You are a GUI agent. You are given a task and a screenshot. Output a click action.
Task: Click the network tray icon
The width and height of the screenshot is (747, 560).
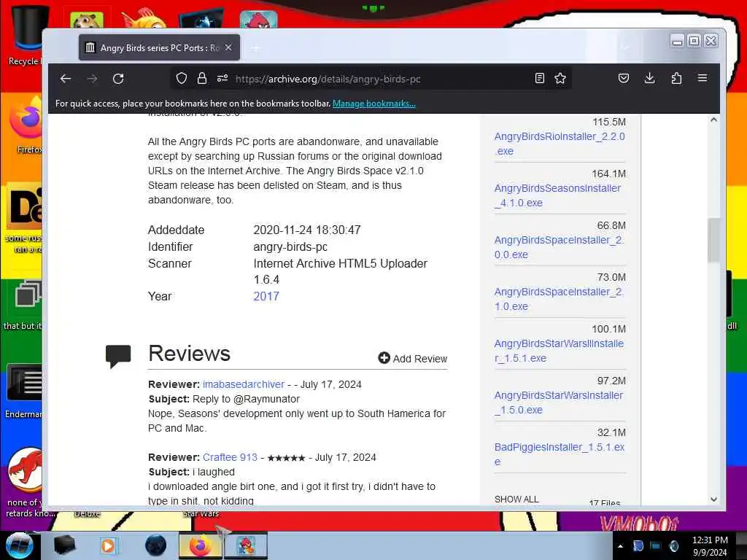656,546
